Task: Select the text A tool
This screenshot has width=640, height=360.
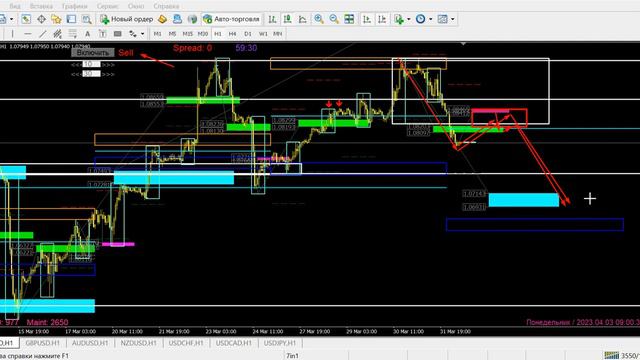Action: pyautogui.click(x=87, y=34)
